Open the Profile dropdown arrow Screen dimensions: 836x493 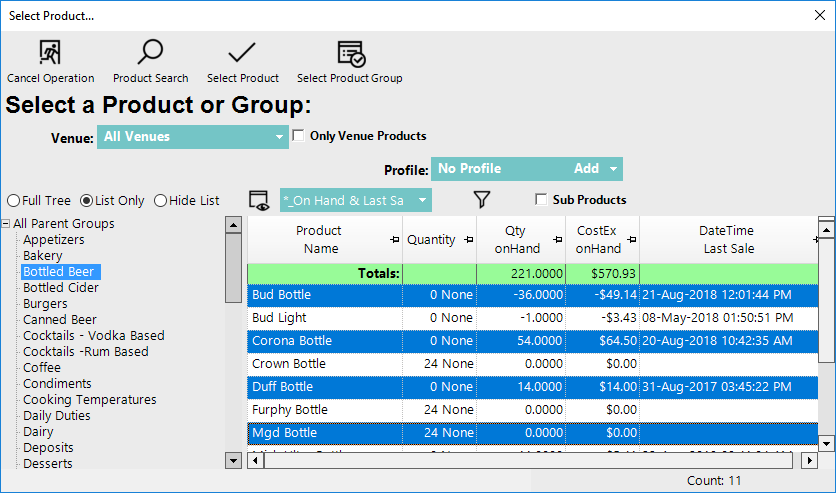click(x=613, y=169)
